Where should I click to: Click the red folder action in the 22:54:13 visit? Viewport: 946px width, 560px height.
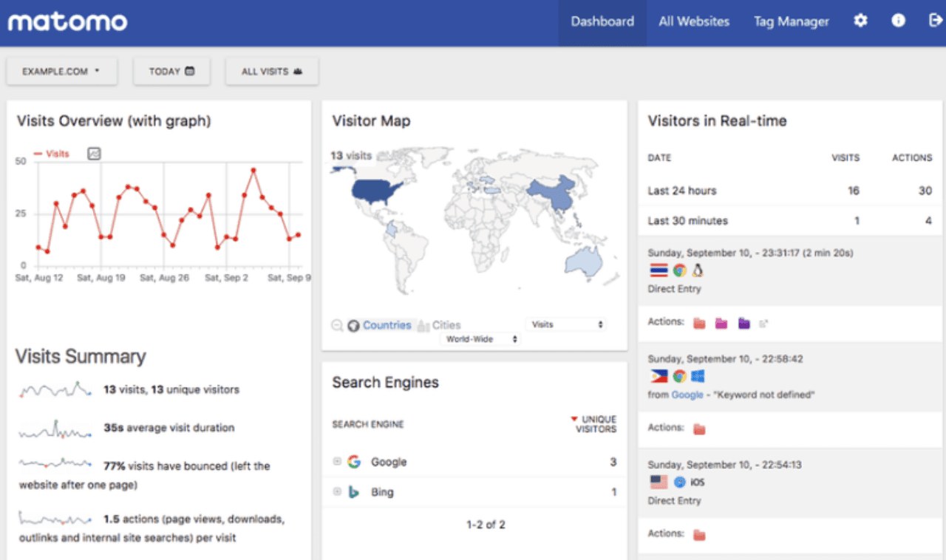tap(699, 534)
